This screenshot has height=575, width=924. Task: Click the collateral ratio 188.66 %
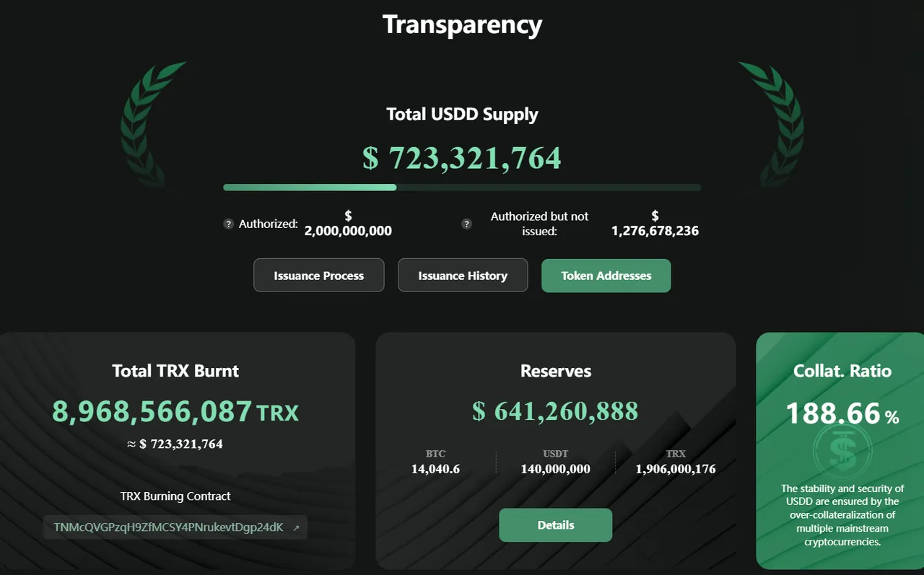click(842, 414)
